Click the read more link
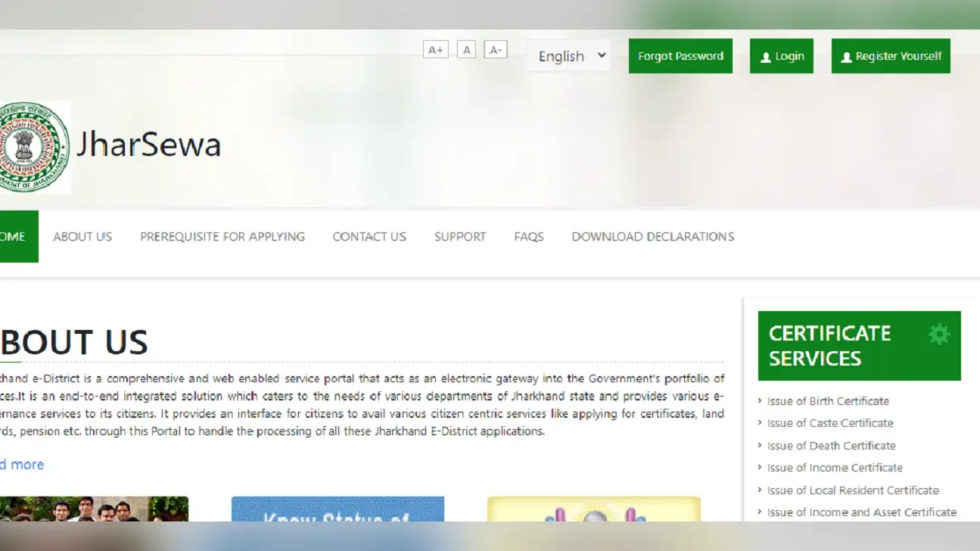The width and height of the screenshot is (980, 551). pos(22,465)
